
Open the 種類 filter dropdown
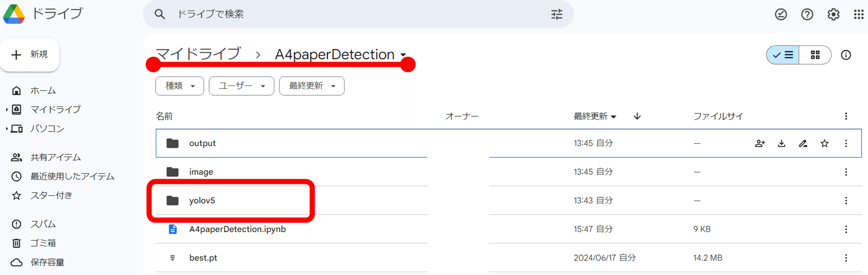[x=180, y=86]
